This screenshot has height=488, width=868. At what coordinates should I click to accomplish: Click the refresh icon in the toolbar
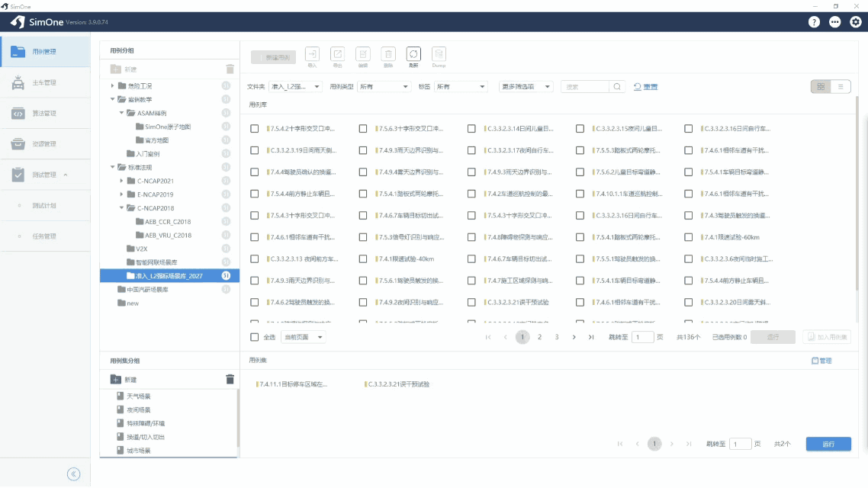click(413, 54)
